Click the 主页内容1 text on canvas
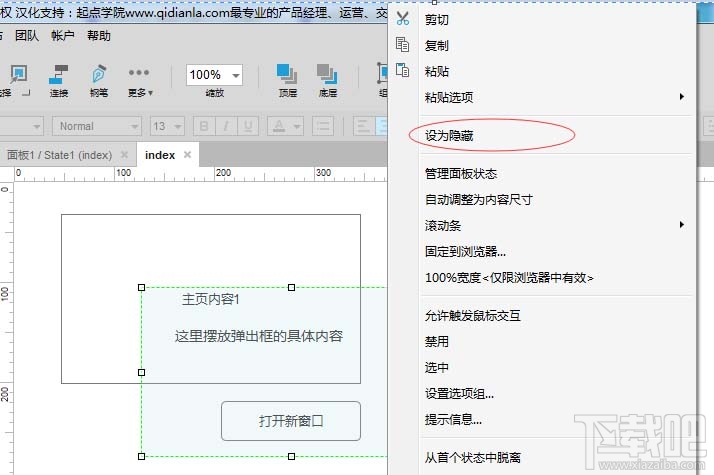The height and width of the screenshot is (475, 714). [x=211, y=299]
